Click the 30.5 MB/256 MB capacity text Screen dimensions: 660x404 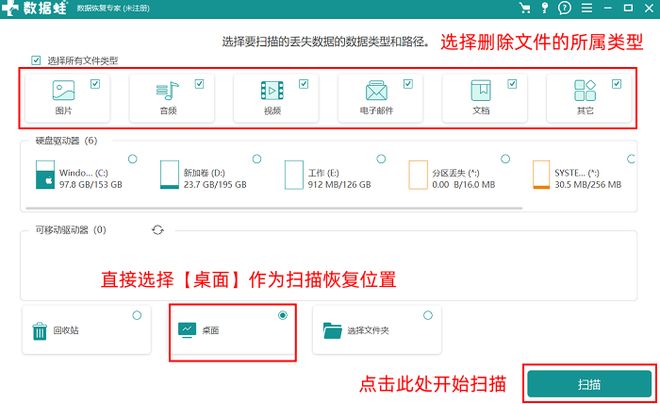(588, 185)
